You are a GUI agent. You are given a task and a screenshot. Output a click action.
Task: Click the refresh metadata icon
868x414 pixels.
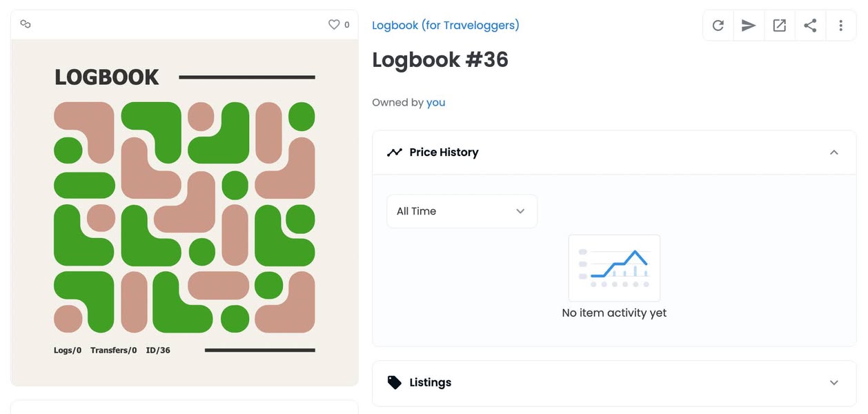click(718, 26)
